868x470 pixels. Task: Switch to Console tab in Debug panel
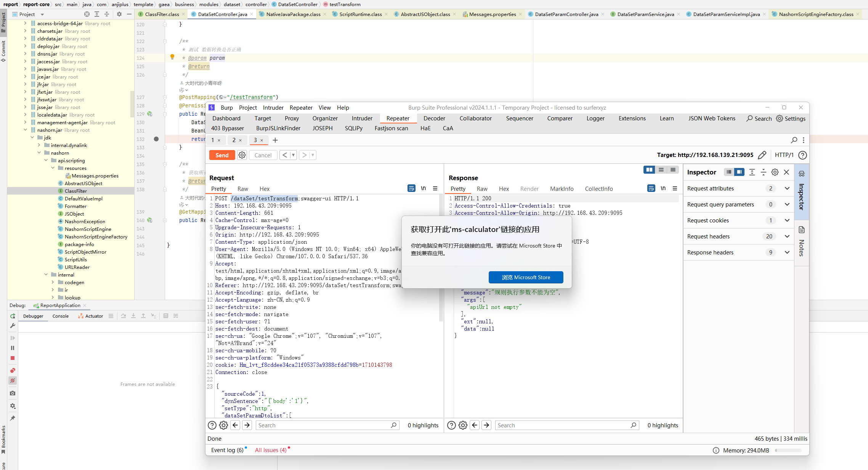pyautogui.click(x=61, y=316)
